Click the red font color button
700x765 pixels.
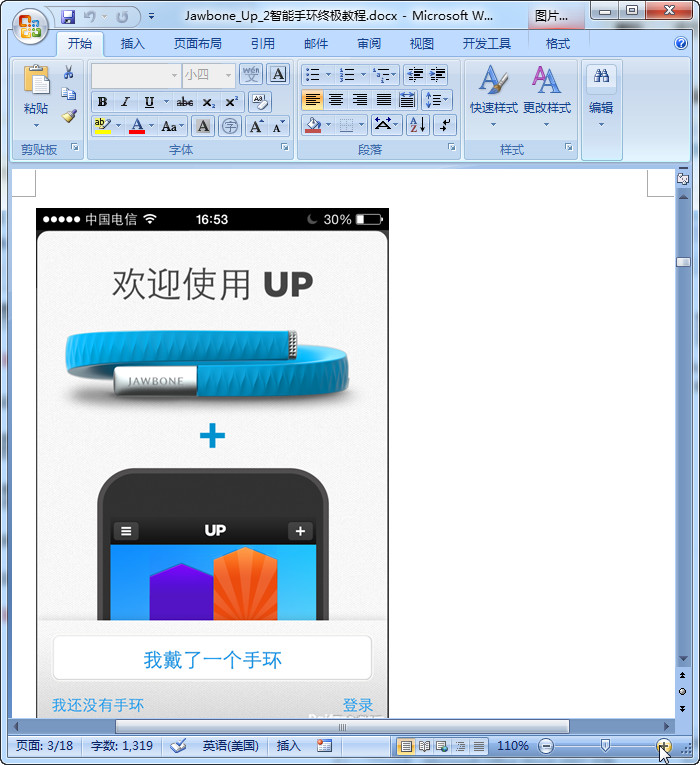pos(137,126)
